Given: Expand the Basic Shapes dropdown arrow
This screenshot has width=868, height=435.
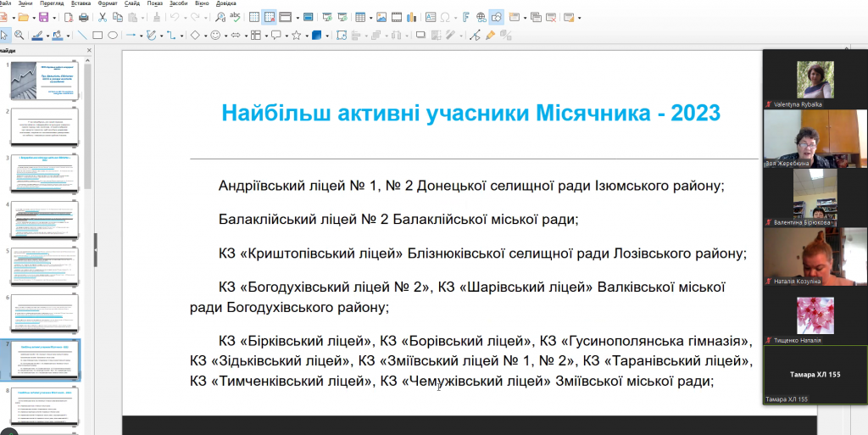Looking at the screenshot, I should [x=205, y=36].
